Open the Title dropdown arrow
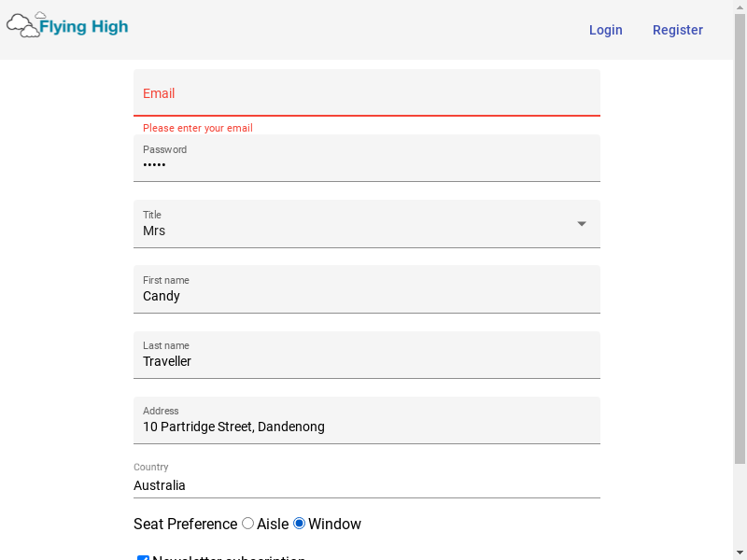The image size is (747, 560). [582, 224]
